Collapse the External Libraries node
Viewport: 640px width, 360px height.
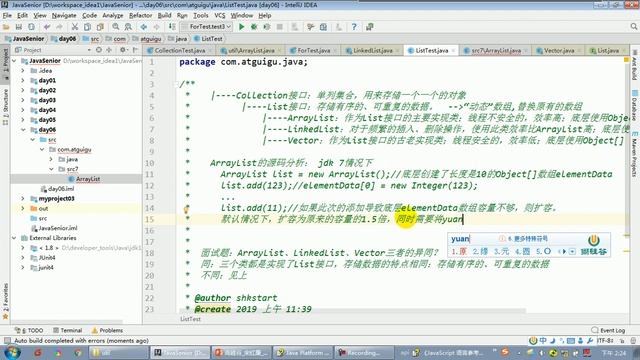[x=14, y=238]
